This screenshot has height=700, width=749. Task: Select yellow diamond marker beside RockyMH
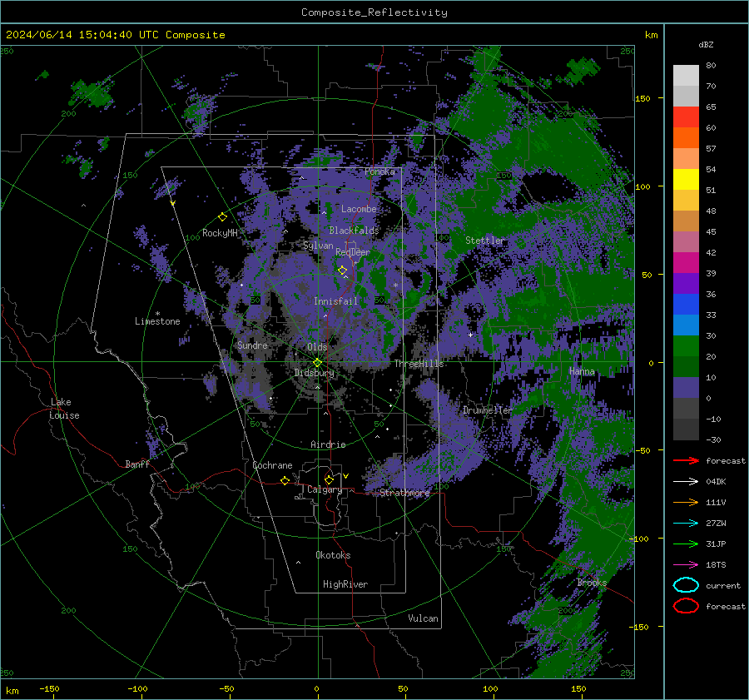[x=222, y=217]
